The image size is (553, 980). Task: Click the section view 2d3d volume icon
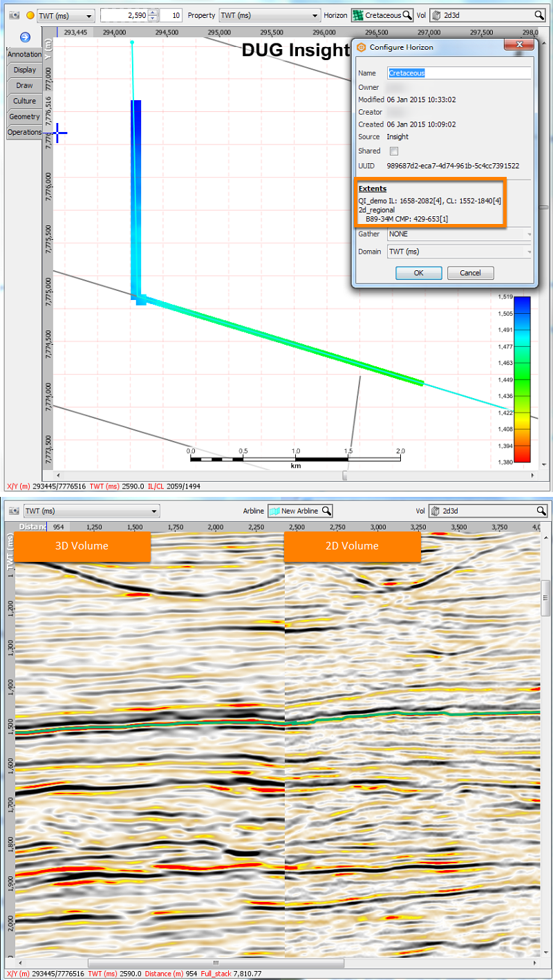tap(436, 511)
